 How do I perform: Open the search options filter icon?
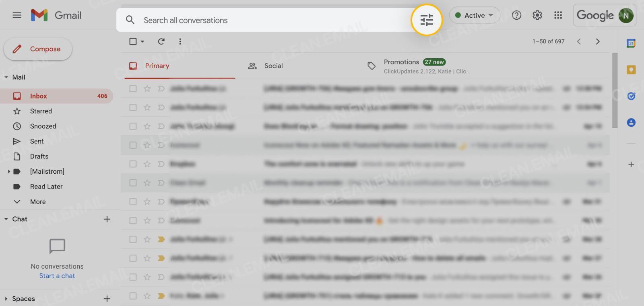[427, 20]
